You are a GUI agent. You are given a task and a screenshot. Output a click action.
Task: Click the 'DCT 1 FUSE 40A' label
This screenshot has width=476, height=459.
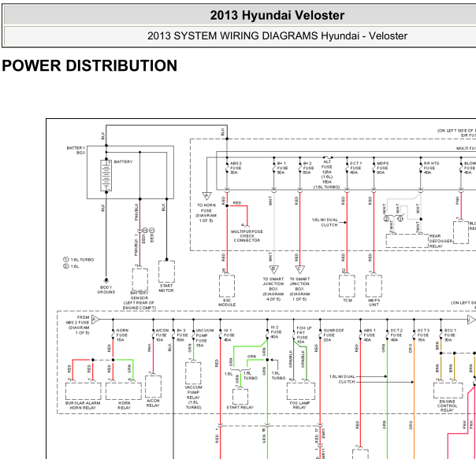355,168
